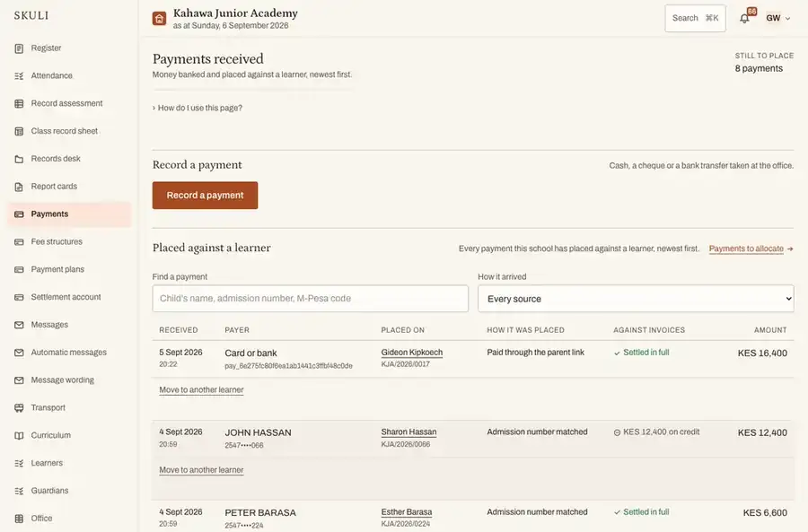Click the Record assessment table icon
Screen dimensions: 808x532
click(19, 103)
